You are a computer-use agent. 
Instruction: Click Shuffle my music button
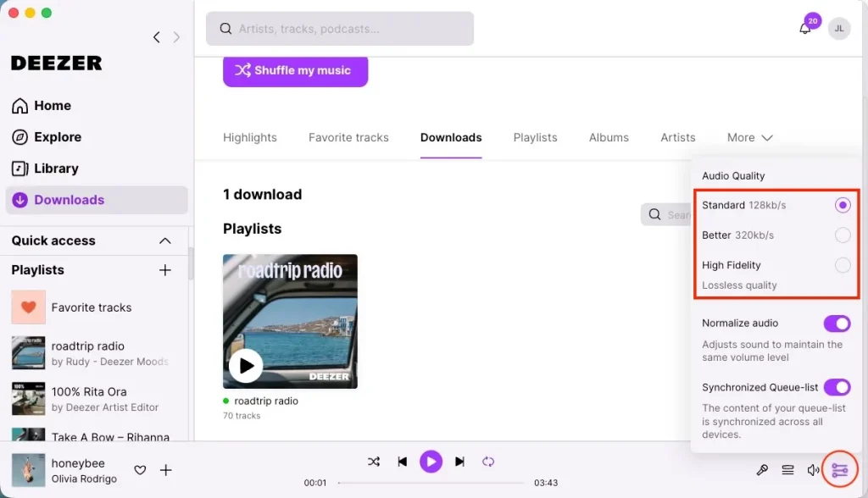tap(296, 71)
